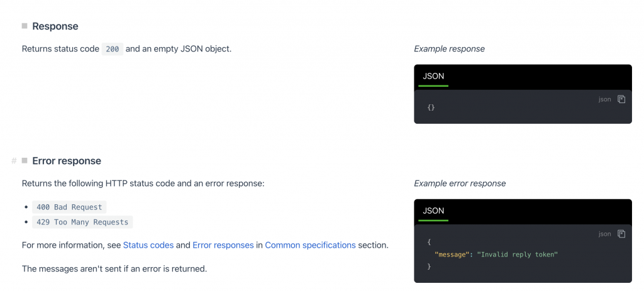The width and height of the screenshot is (644, 291).
Task: Select the JSON tab in Example response block
Action: click(x=433, y=76)
